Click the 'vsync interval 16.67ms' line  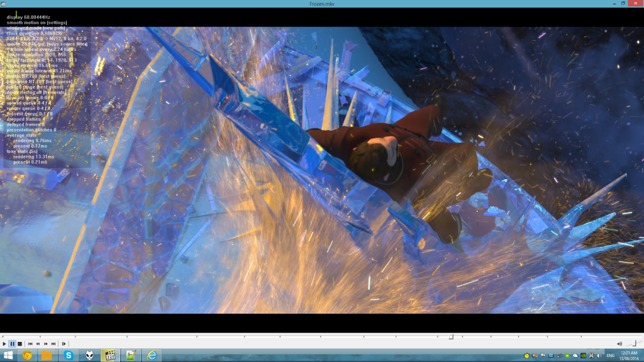32,65
